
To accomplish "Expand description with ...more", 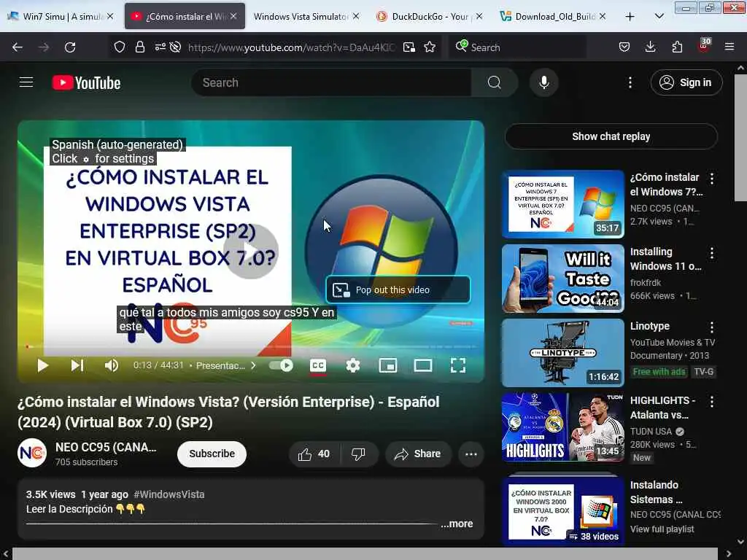I will pos(457,524).
